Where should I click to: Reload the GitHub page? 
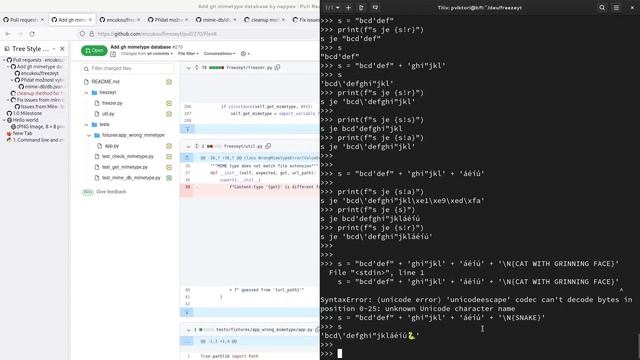[x=32, y=34]
